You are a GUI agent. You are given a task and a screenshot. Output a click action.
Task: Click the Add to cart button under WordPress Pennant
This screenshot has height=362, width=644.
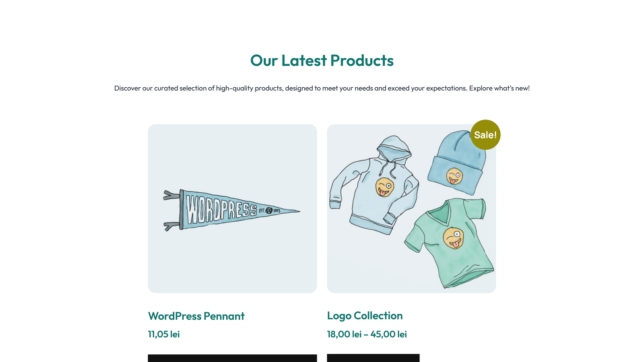pos(232,358)
